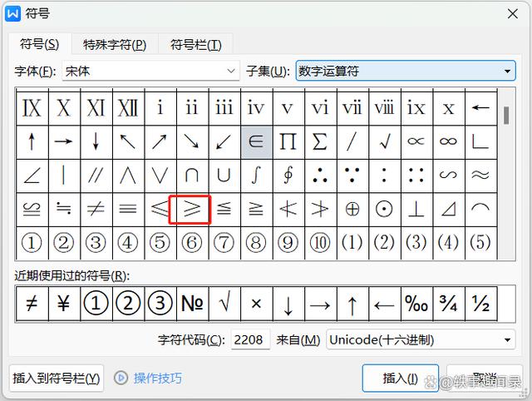
Task: Pick the identical-to symbol ≡
Action: point(128,209)
